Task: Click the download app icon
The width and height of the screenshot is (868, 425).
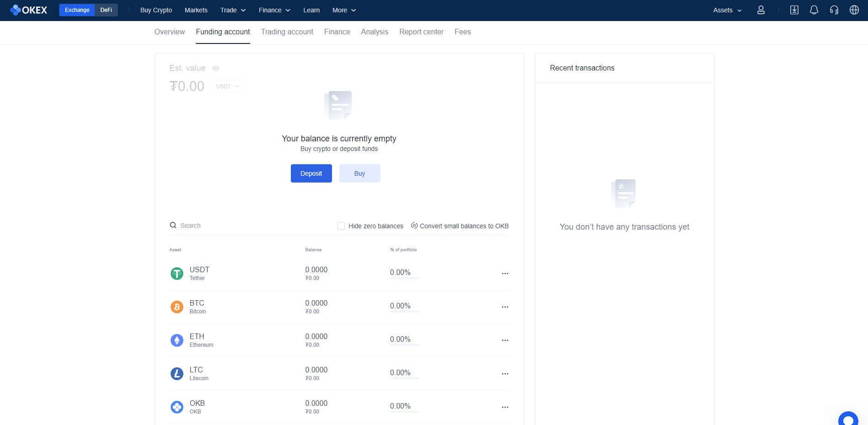Action: (x=794, y=10)
